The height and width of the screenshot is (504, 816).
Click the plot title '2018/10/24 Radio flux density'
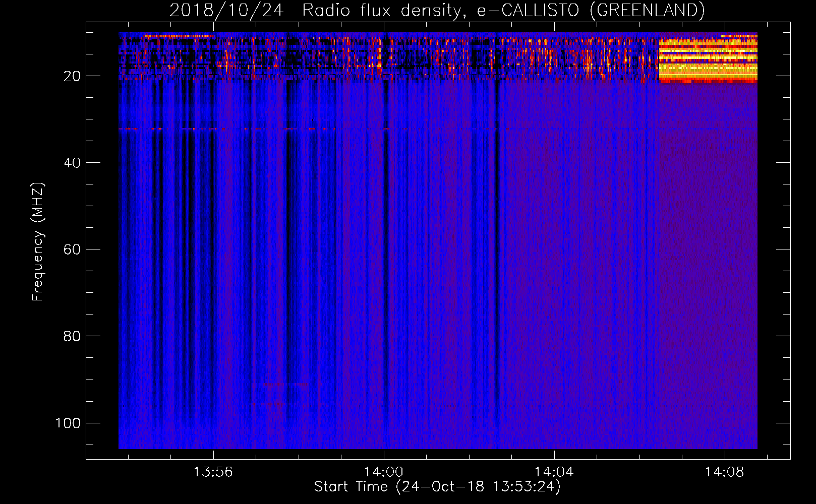click(437, 11)
